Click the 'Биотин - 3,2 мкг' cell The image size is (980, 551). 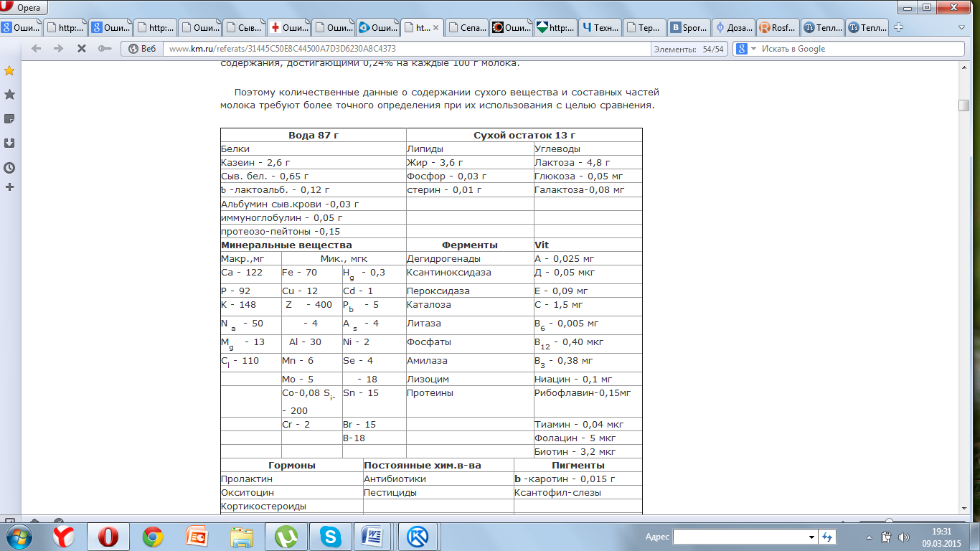click(588, 452)
